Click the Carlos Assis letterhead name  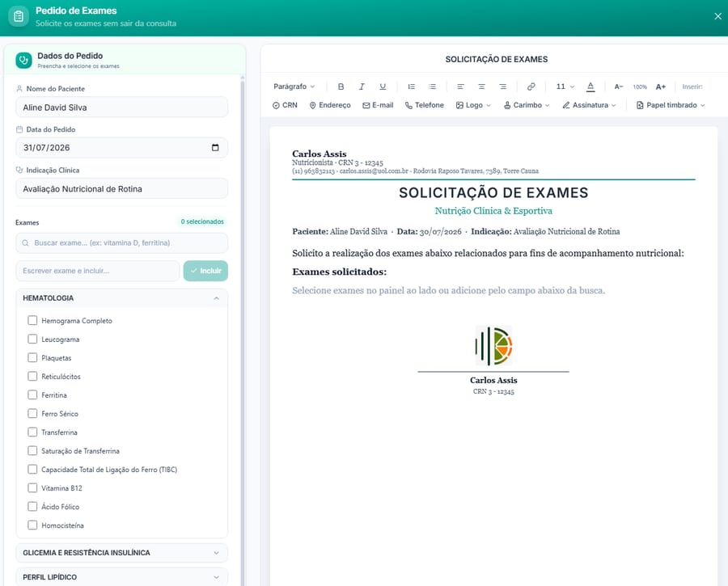[320, 154]
